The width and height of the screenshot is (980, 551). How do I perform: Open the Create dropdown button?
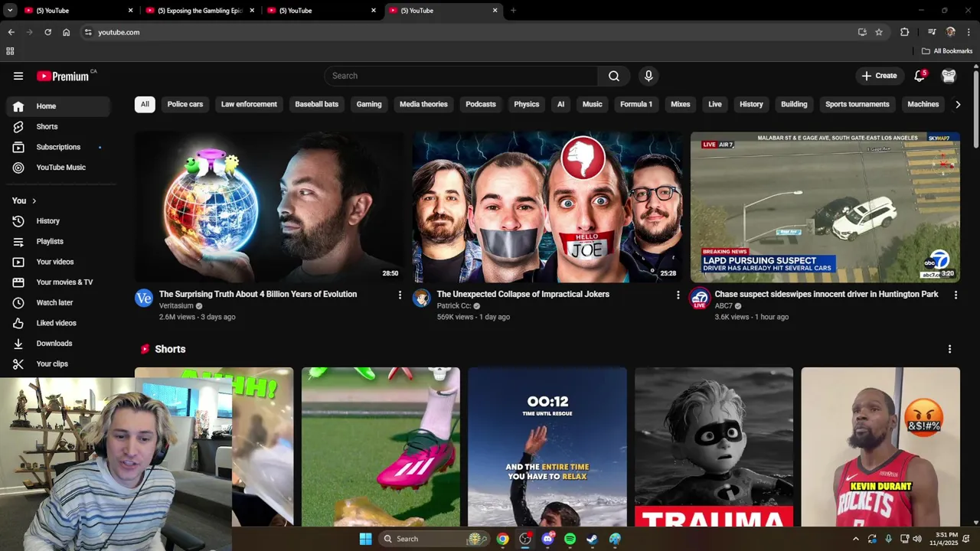(879, 76)
